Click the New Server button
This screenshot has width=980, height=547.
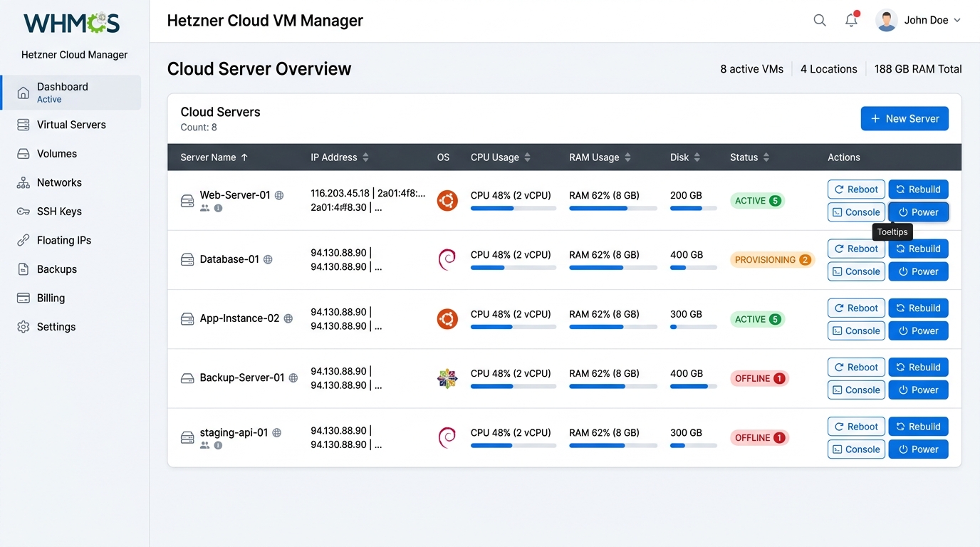point(905,119)
